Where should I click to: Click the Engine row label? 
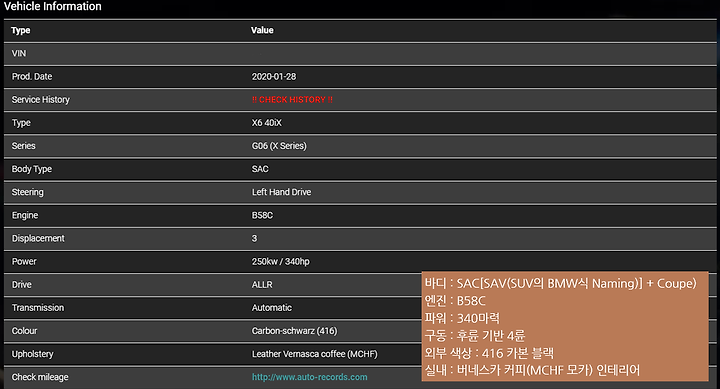(25, 215)
